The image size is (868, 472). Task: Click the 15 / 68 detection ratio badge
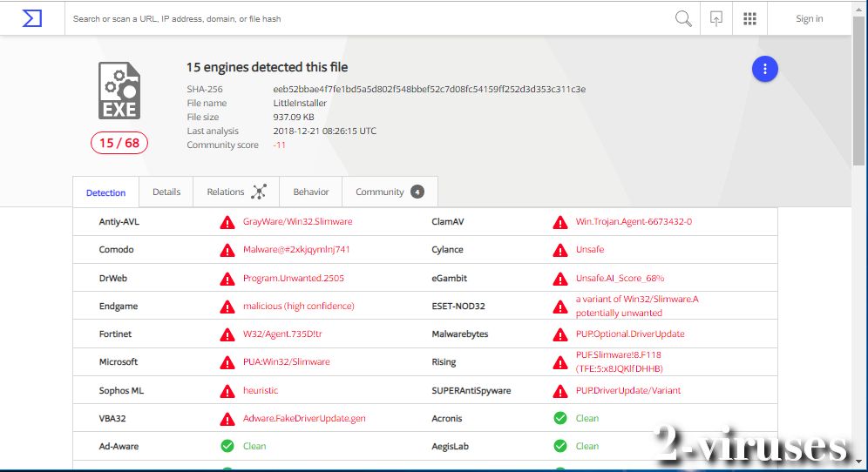[x=119, y=143]
